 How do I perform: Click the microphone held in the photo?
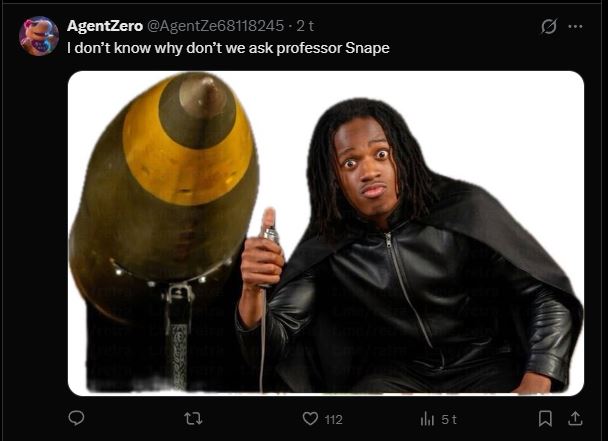[x=270, y=235]
